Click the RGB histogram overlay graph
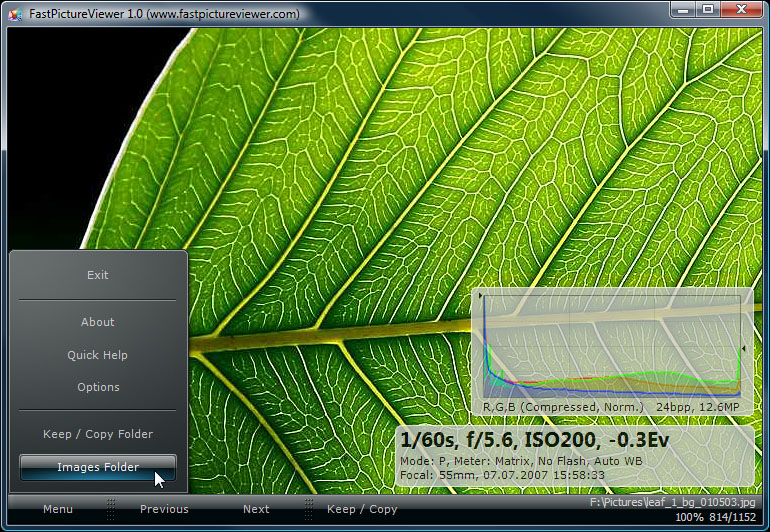Screen dimensions: 770x532 click(x=612, y=346)
